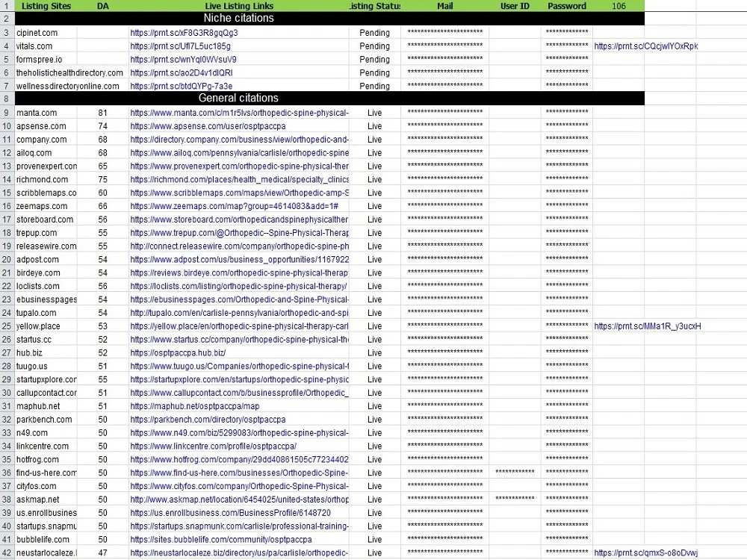Open the hotfrog.com company link
Viewport: 747px width, 560px height.
239,459
